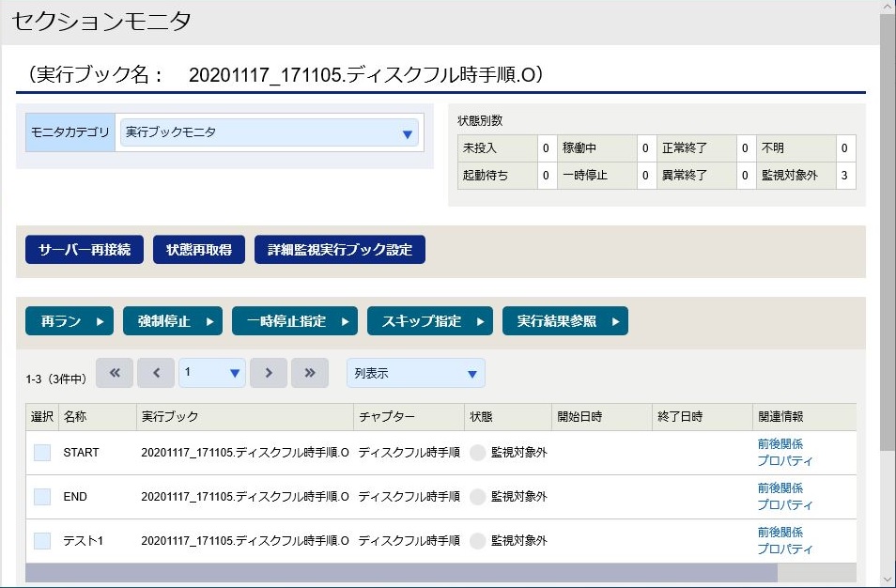
Task: Tick the checkbox for the START row
Action: (42, 453)
